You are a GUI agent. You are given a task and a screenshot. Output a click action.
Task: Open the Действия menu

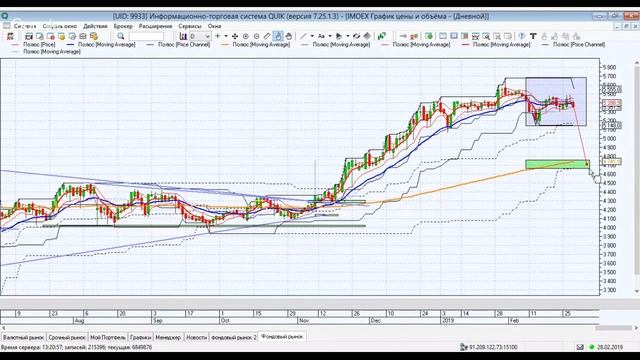(95, 26)
